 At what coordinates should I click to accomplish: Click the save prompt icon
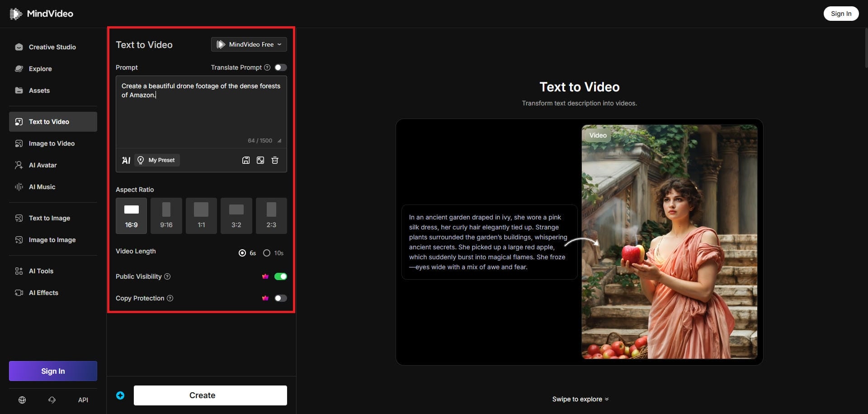[246, 160]
